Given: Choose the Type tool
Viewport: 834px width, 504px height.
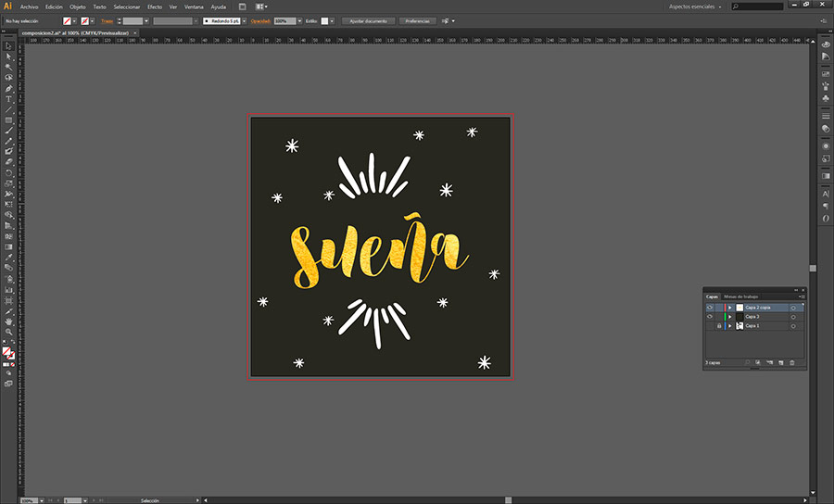Looking at the screenshot, I should (x=8, y=99).
